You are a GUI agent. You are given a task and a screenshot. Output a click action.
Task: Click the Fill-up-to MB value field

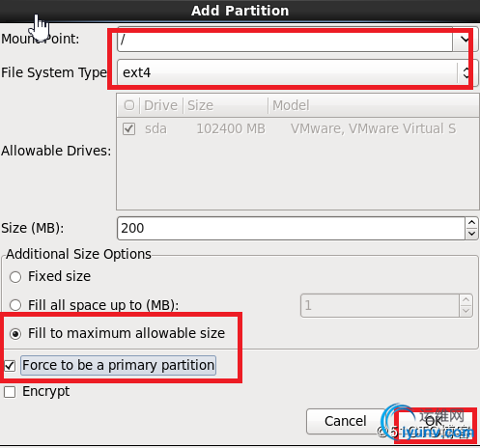tap(380, 305)
